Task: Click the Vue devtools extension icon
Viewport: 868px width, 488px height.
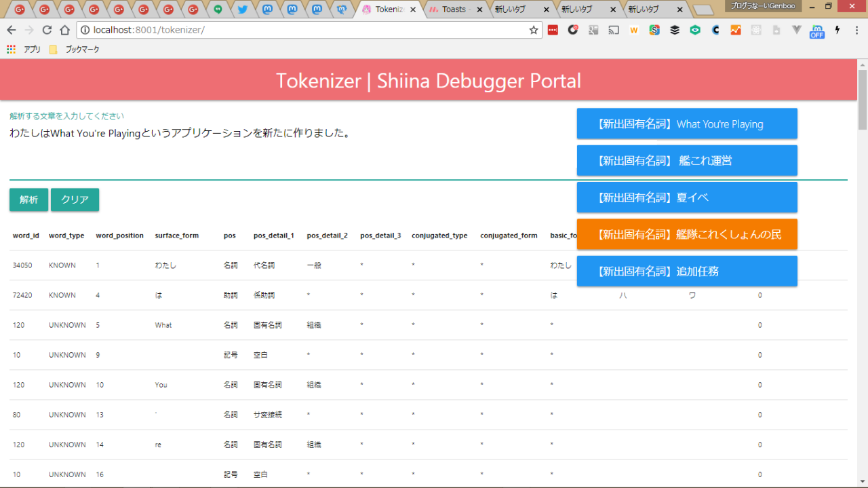Action: tap(797, 30)
